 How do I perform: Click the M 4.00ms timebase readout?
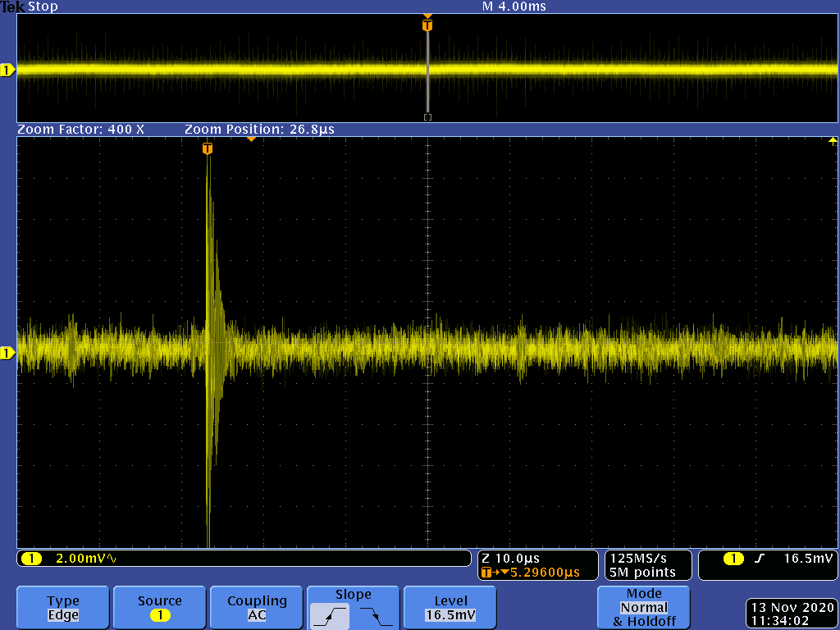pyautogui.click(x=514, y=7)
